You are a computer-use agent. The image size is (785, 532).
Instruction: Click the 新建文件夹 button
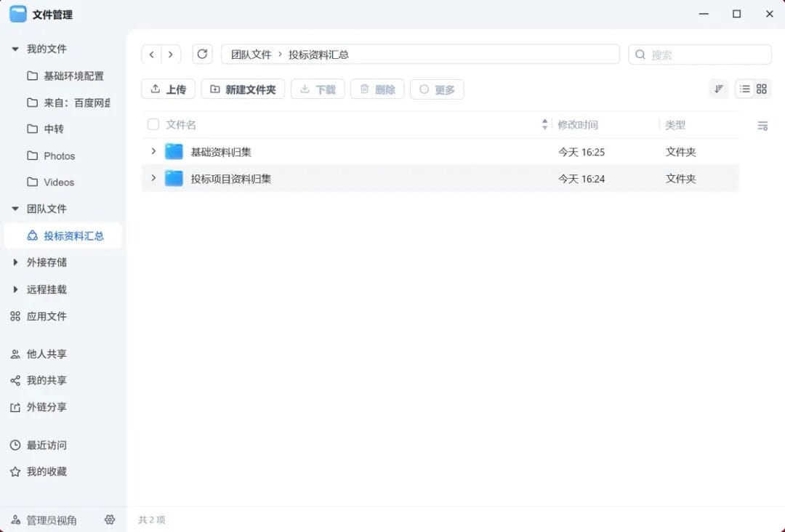tap(243, 89)
